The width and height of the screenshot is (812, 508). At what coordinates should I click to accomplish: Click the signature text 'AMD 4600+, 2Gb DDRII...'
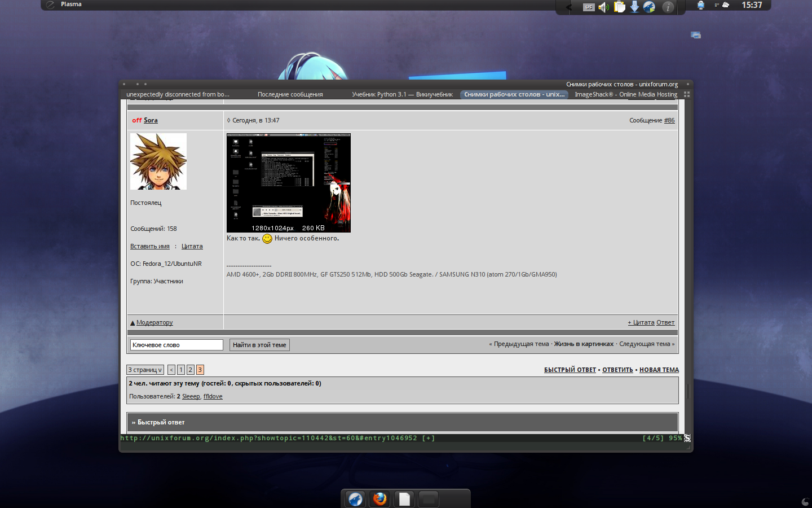pos(391,274)
